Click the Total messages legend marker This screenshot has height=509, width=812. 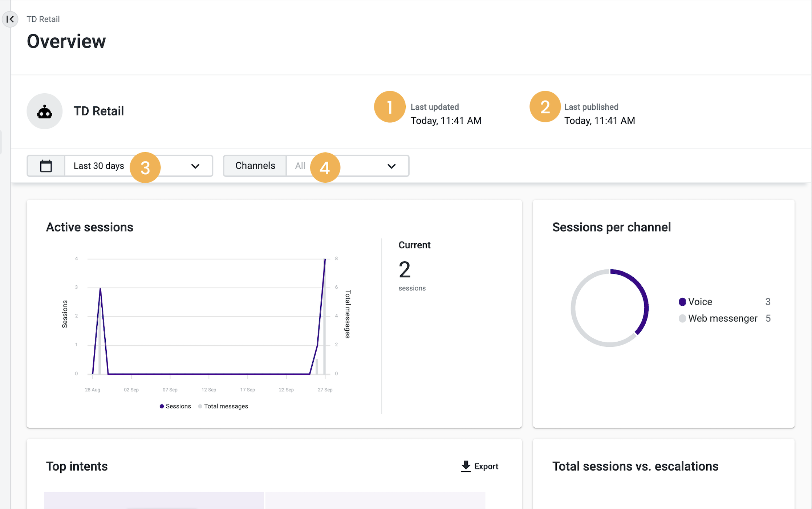(x=200, y=406)
